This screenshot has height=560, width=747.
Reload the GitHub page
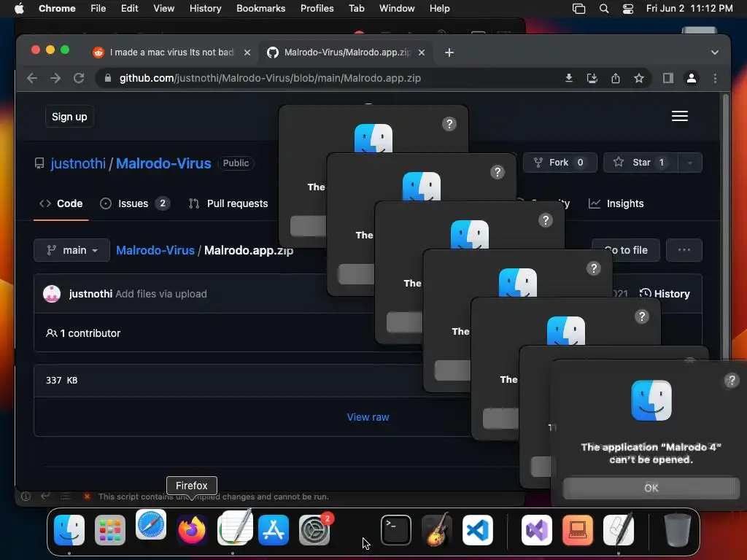(x=79, y=78)
